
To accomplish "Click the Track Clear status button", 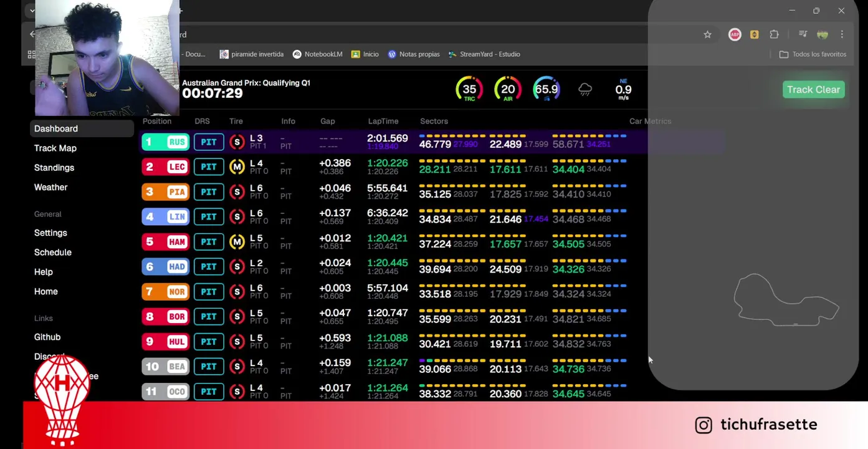I will [x=813, y=90].
